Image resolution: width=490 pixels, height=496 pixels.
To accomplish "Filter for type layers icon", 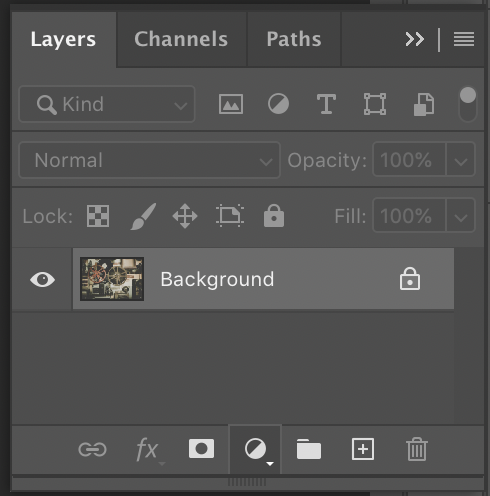I will [x=326, y=104].
